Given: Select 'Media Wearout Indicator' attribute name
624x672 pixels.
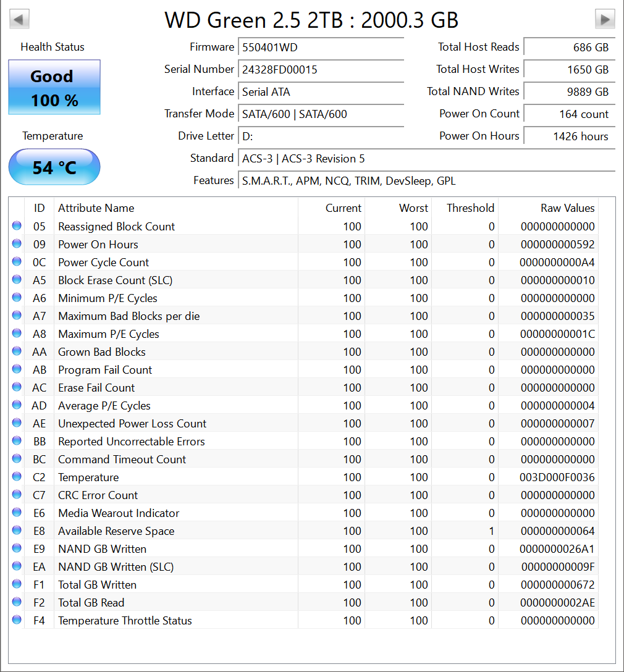Looking at the screenshot, I should point(119,513).
